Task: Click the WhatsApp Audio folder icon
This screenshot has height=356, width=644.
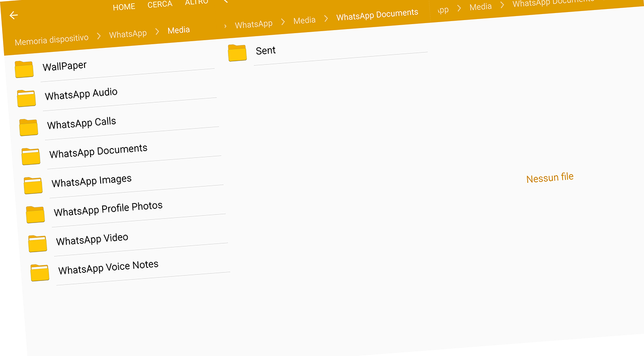Action: coord(26,98)
